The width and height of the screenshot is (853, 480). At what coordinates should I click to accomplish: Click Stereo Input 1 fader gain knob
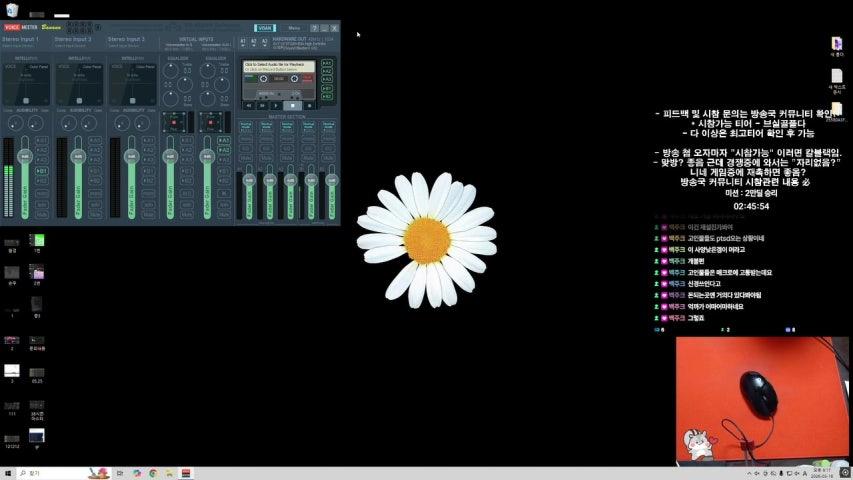(x=25, y=158)
